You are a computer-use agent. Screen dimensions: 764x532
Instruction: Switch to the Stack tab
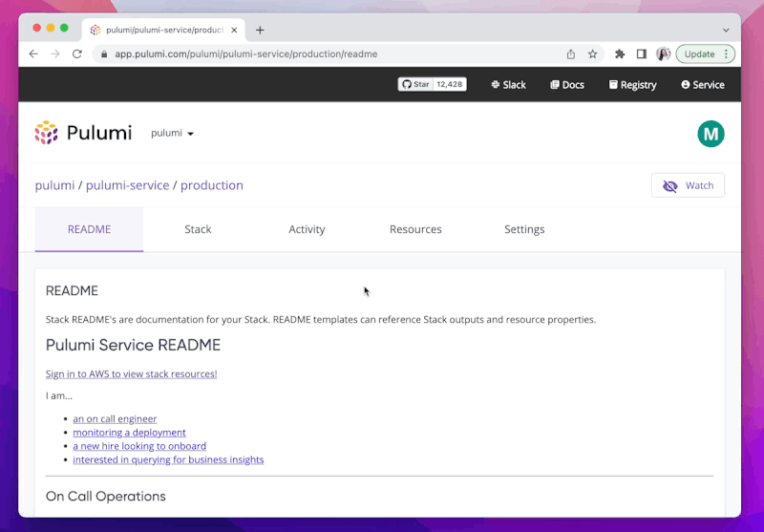coord(198,229)
